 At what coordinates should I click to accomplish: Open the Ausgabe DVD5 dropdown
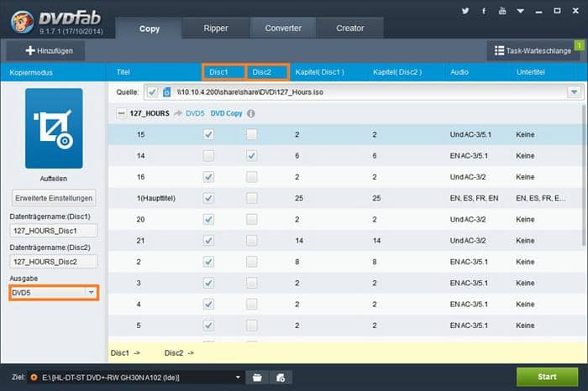[91, 293]
